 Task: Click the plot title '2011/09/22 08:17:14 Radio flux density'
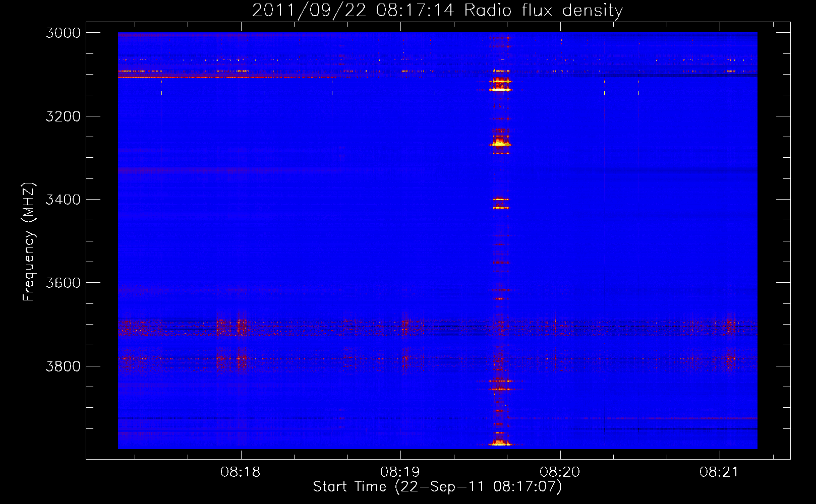click(437, 11)
